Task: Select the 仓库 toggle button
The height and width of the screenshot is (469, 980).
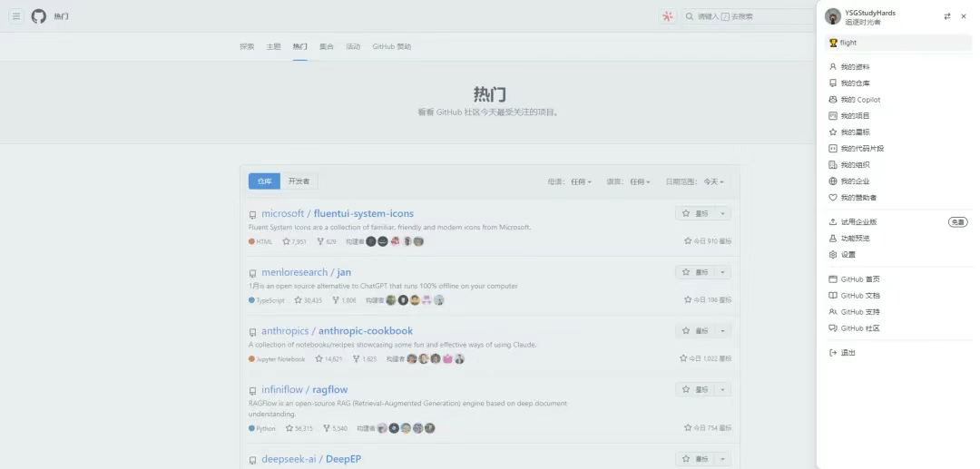Action: click(x=264, y=181)
